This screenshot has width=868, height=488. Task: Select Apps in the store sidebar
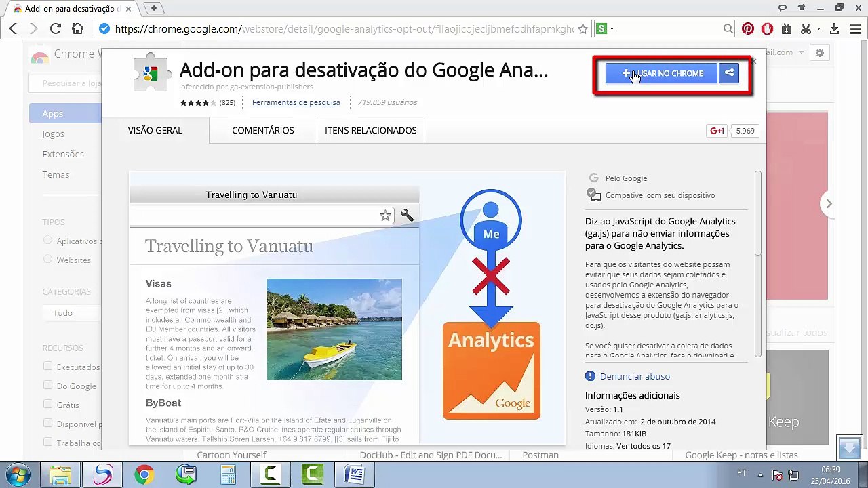click(65, 113)
